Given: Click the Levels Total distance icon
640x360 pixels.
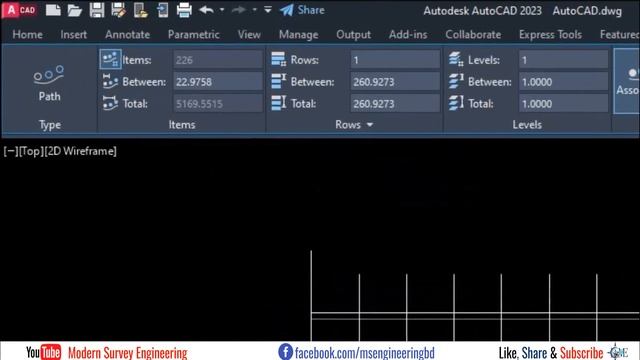Looking at the screenshot, I should tap(456, 103).
